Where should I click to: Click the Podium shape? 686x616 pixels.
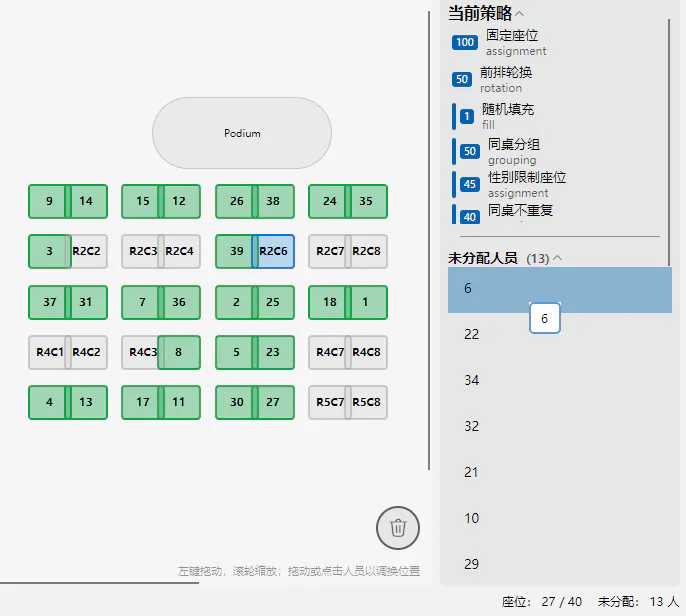click(242, 133)
